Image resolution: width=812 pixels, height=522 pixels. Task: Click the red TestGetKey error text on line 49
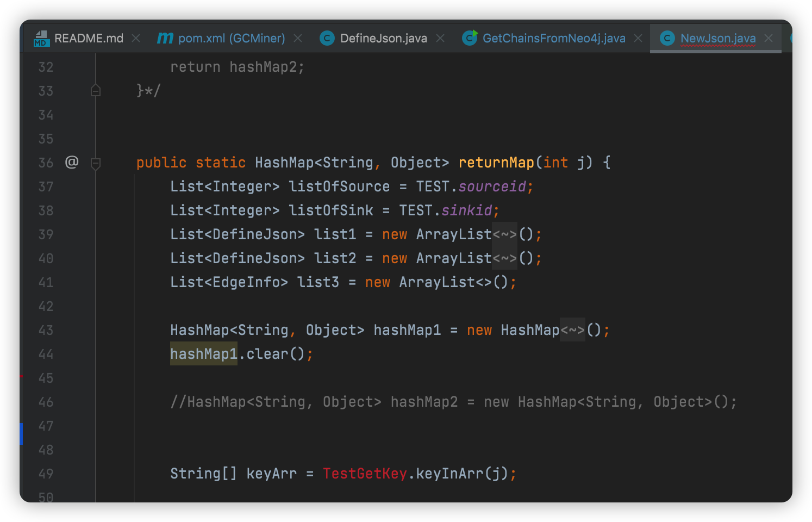point(365,473)
